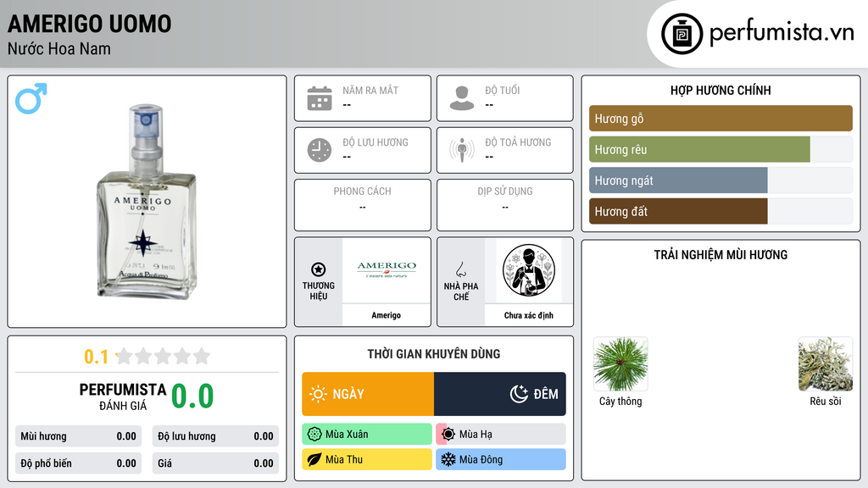Click the Độ lưu hương 0.00 score row
Viewport: 868px width, 488px height.
click(x=215, y=436)
